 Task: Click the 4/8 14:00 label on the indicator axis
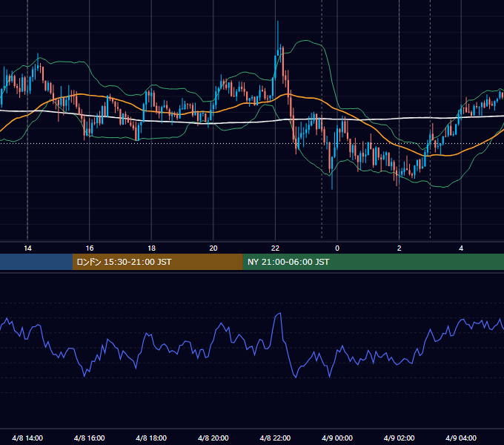(x=27, y=438)
